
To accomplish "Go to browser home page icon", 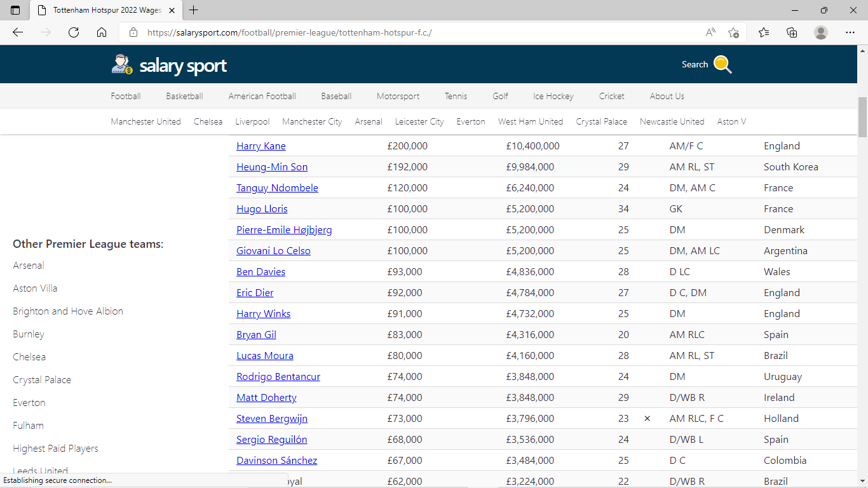I will point(102,32).
